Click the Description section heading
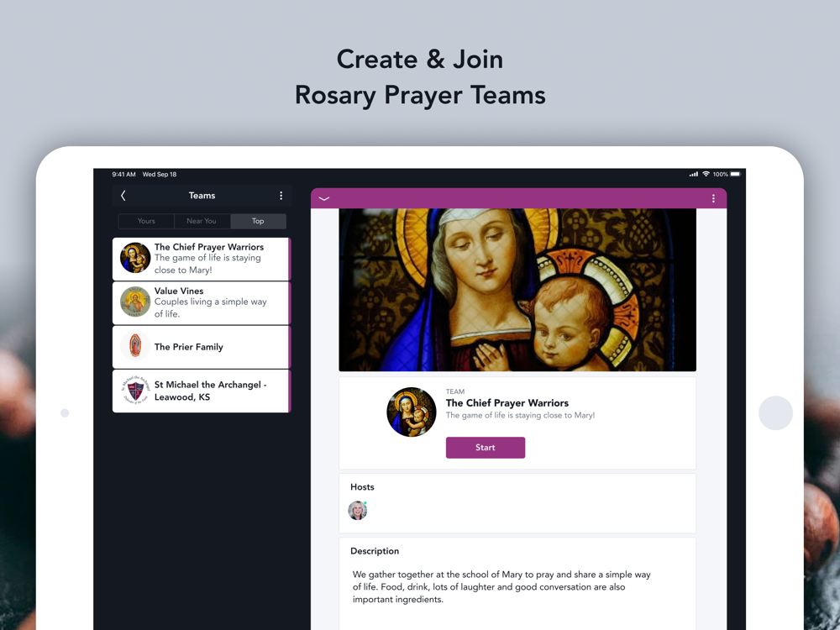The width and height of the screenshot is (840, 630). [375, 551]
